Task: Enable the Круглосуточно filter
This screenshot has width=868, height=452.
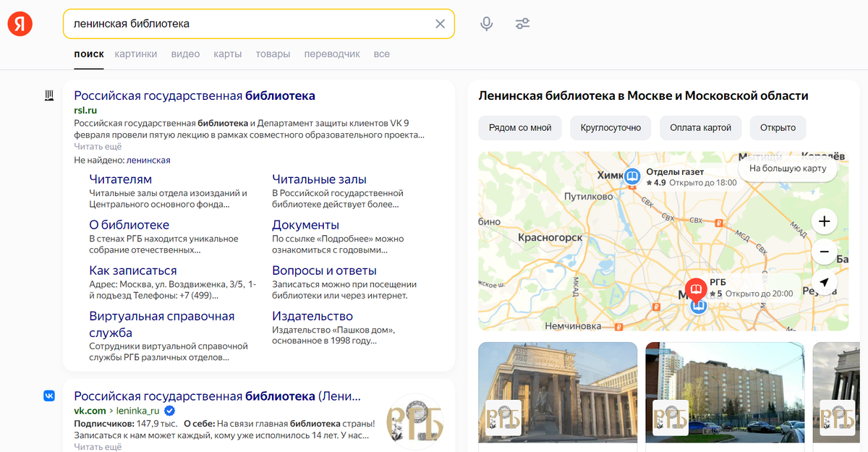Action: [610, 127]
